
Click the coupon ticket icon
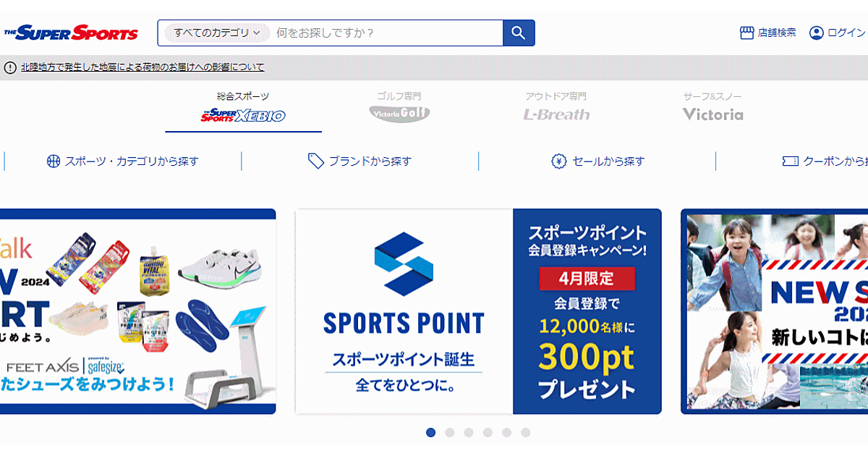790,161
